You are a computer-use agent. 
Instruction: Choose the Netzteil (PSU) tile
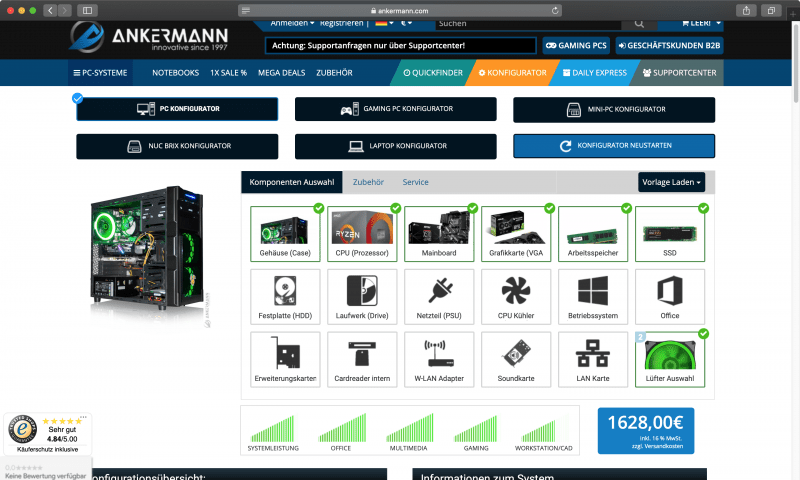click(439, 297)
